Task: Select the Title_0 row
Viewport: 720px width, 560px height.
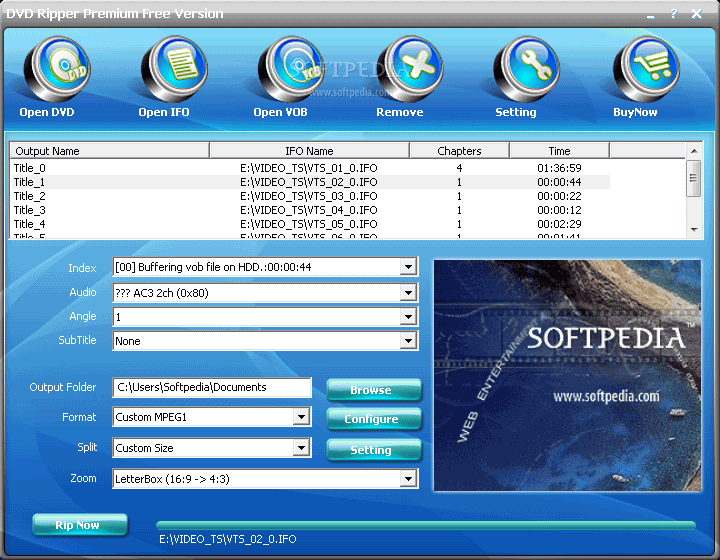Action: point(310,168)
